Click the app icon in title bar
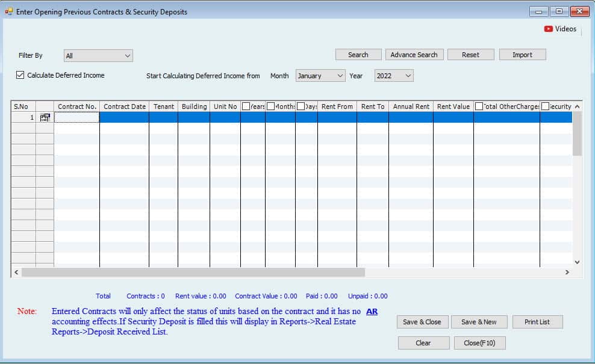Image resolution: width=595 pixels, height=364 pixels. 8,11
